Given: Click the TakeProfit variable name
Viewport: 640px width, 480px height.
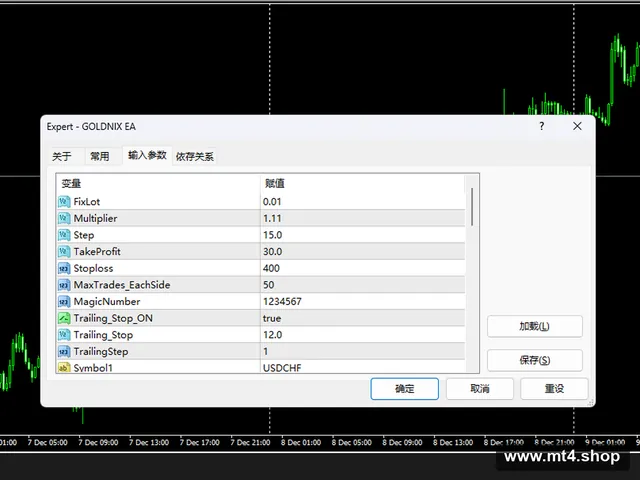Looking at the screenshot, I should tap(97, 251).
